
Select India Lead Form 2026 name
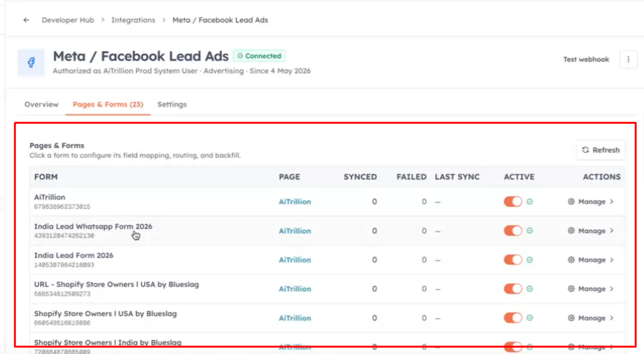pyautogui.click(x=74, y=256)
